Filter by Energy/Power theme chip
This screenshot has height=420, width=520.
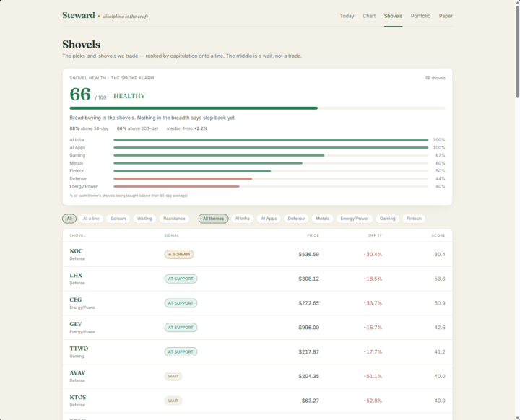[354, 219]
